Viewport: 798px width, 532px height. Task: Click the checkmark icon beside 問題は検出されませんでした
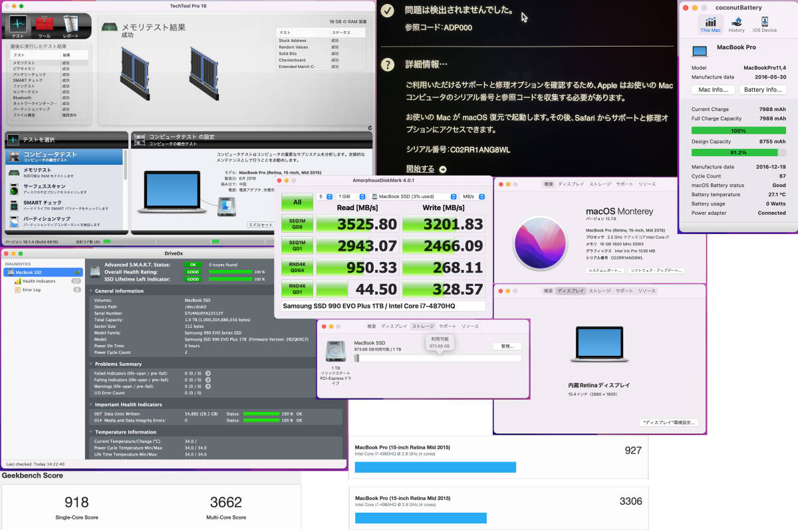coord(388,11)
